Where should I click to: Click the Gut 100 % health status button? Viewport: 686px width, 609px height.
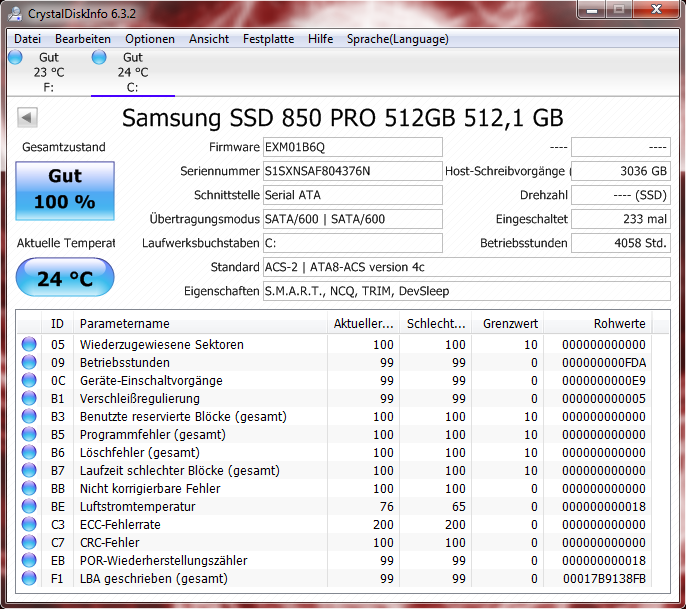65,190
